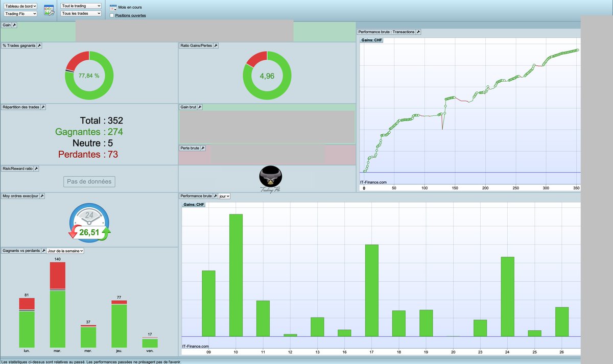Click the Risk/Reward ratio panel title

click(x=17, y=168)
